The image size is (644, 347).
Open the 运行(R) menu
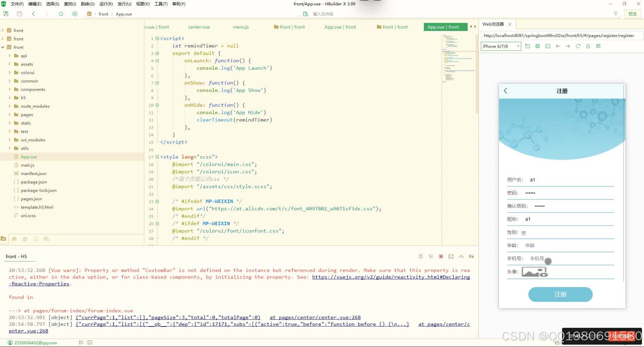tap(106, 4)
